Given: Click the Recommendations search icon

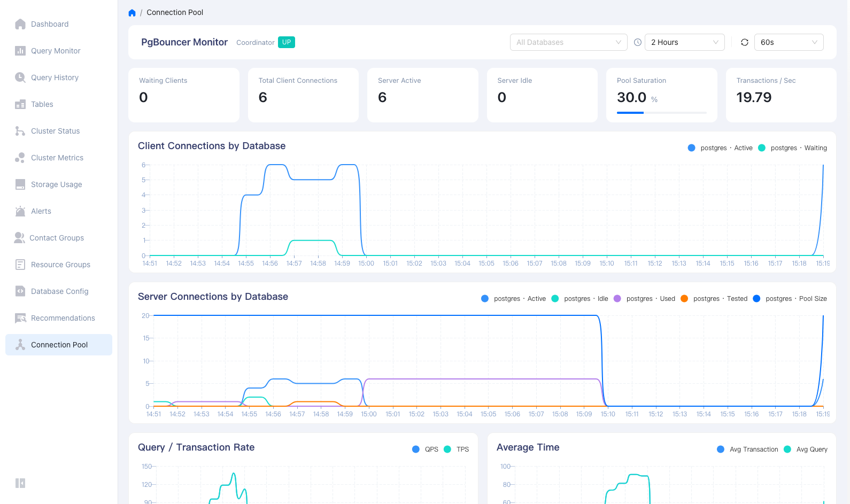Looking at the screenshot, I should coord(20,318).
